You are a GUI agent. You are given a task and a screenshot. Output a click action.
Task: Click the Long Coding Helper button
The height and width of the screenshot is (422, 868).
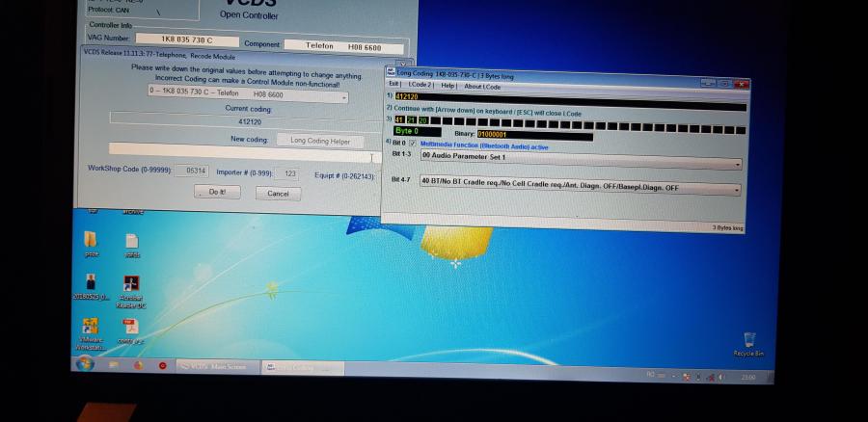[319, 140]
